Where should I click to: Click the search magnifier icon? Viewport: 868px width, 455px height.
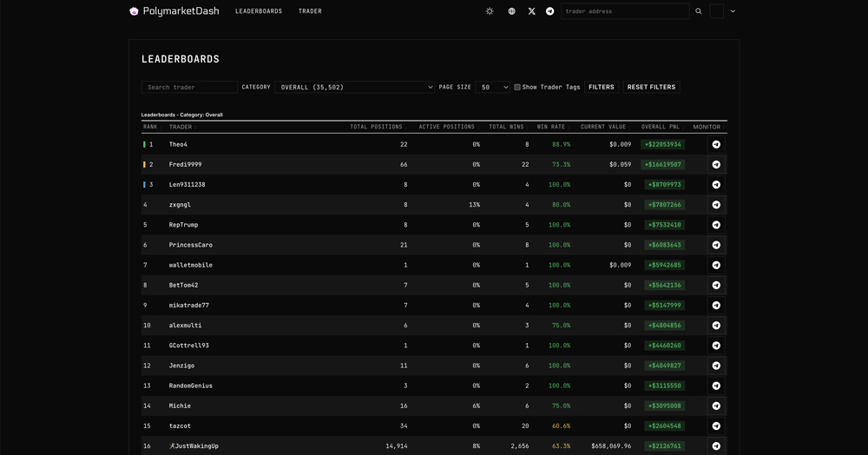tap(699, 11)
